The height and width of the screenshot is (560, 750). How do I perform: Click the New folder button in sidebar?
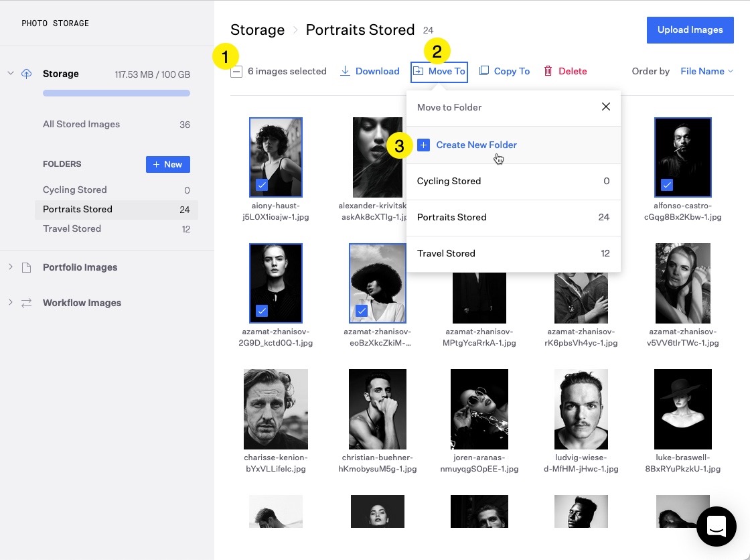point(167,164)
